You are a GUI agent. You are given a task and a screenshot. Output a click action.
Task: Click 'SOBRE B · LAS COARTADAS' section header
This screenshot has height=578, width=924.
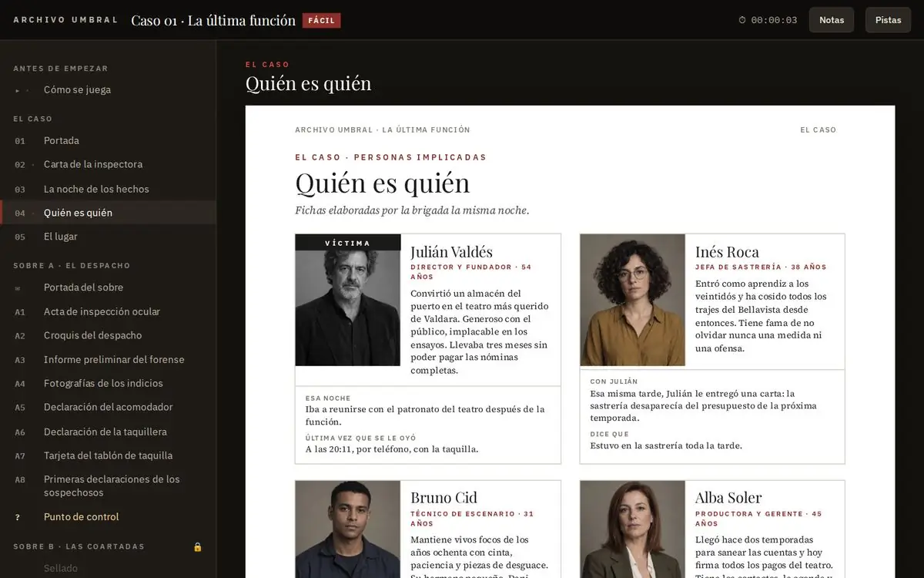79,546
